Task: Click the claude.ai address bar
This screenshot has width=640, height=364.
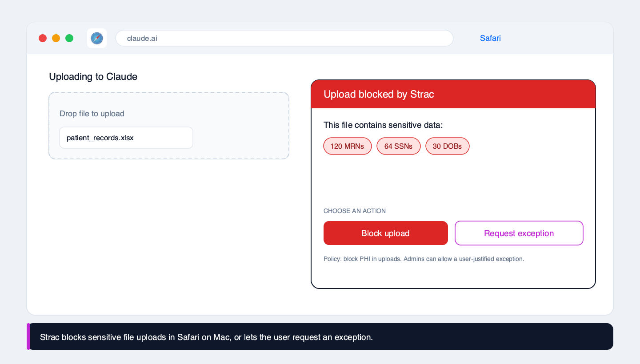Action: [x=284, y=38]
